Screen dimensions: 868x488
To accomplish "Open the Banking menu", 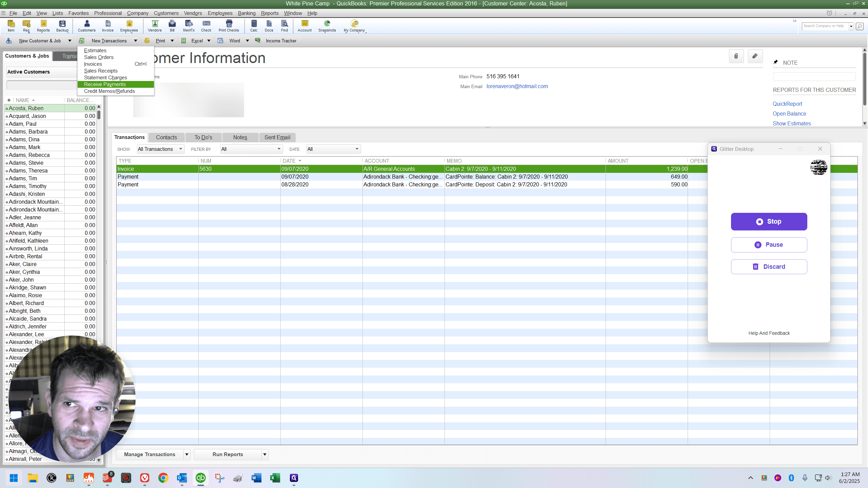I will tap(246, 13).
